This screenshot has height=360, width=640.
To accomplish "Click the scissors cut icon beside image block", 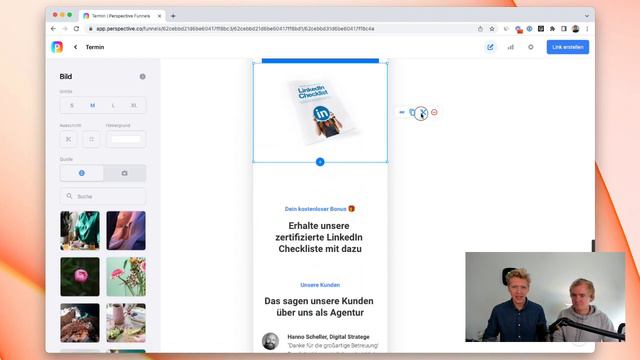I will pos(422,113).
